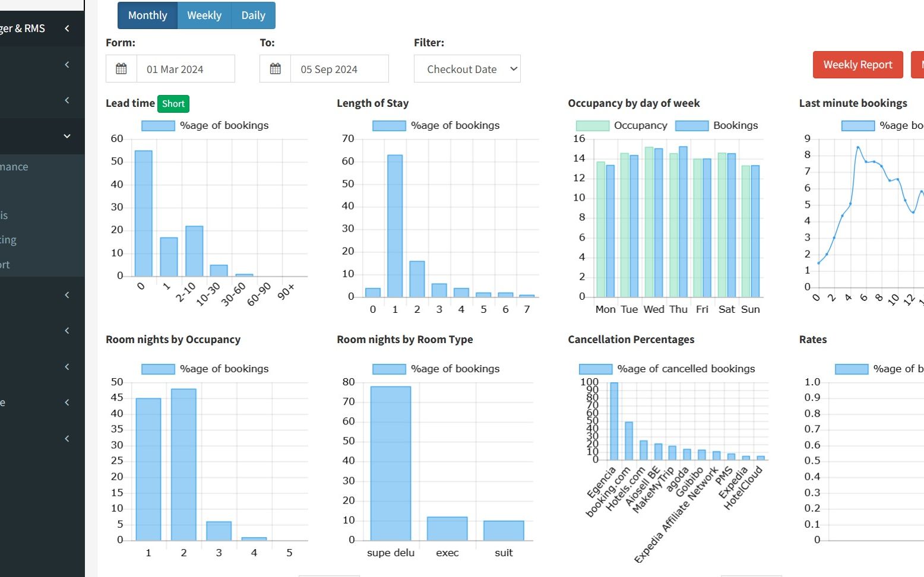
Task: Switch to the Daily view tab
Action: [253, 15]
